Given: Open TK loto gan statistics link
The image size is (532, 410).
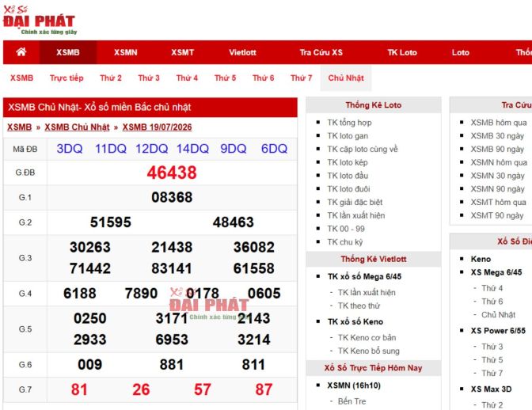Looking at the screenshot, I should [x=348, y=135].
